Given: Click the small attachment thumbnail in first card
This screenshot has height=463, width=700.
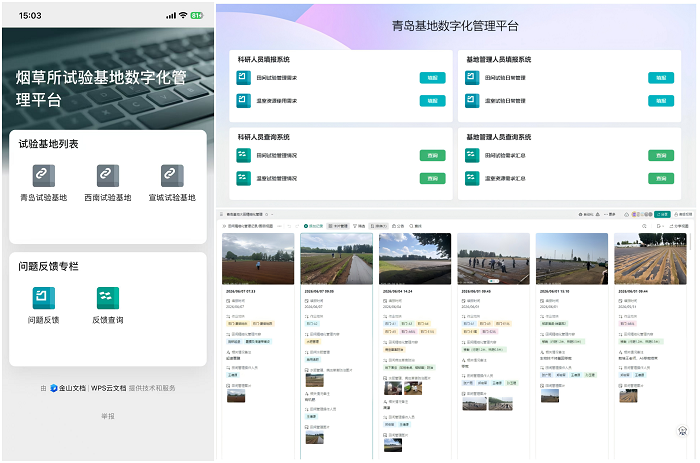Looking at the screenshot, I should pos(236,396).
